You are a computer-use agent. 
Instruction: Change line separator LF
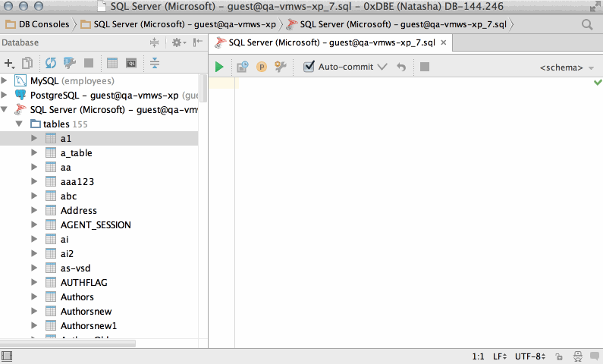coord(500,356)
